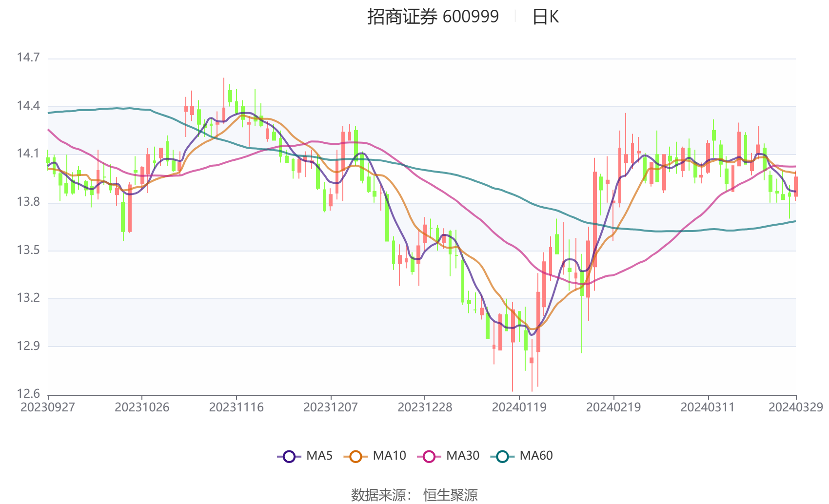829x504 pixels.
Task: Click the 20231116 date label
Action: click(x=237, y=407)
